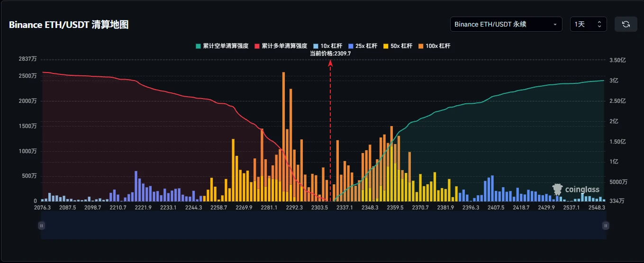Viewport: 644px width, 263px height.
Task: Click the left axis value 1500万
Action: (28, 126)
